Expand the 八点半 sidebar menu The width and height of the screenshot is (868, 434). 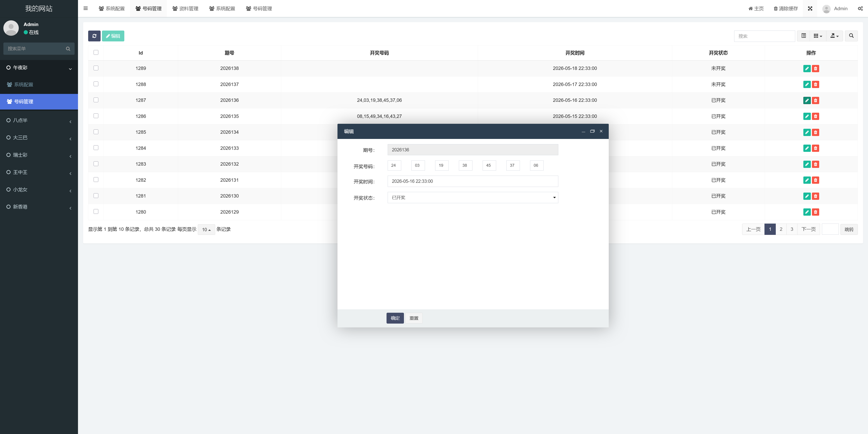tap(39, 120)
